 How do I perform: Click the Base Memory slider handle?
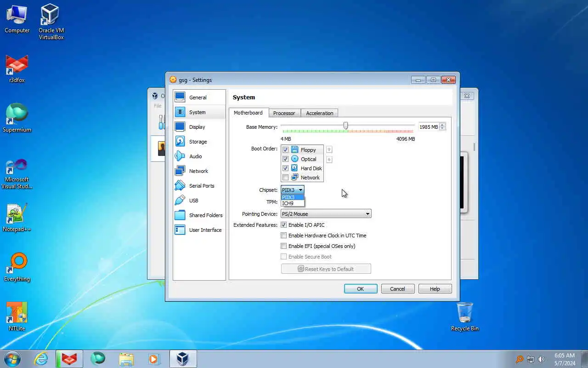tap(345, 126)
